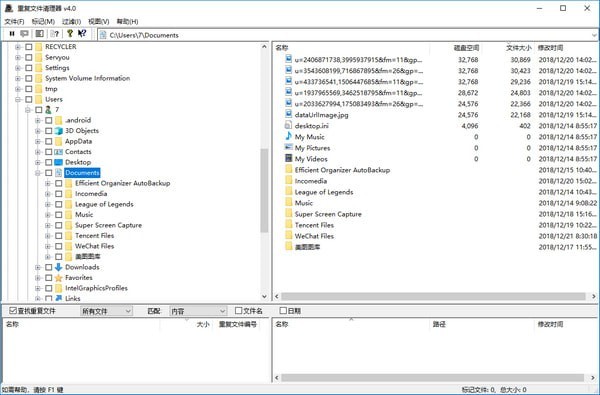Click the folder tree vertical scrollbar thumb
Image resolution: width=600 pixels, height=395 pixels.
pos(264,190)
